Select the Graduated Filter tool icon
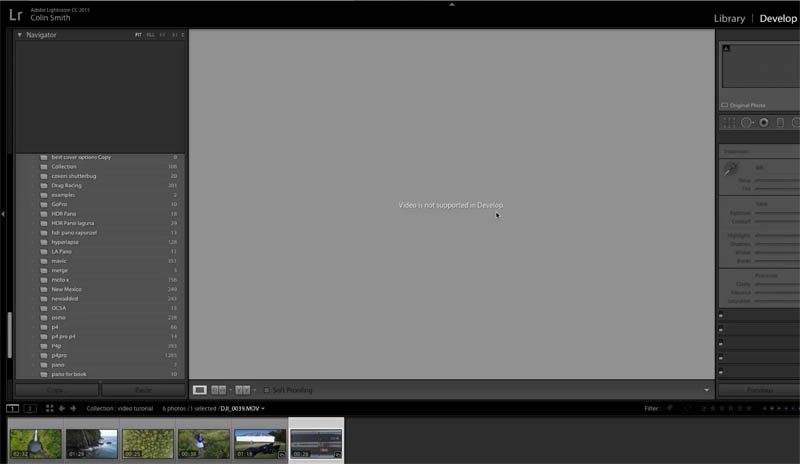This screenshot has height=464, width=800. tap(780, 123)
